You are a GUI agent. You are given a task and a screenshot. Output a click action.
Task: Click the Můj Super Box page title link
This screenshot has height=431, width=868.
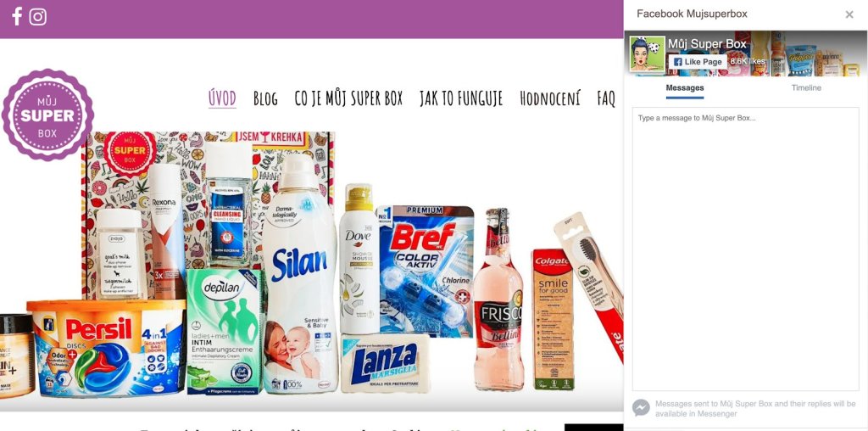point(707,44)
